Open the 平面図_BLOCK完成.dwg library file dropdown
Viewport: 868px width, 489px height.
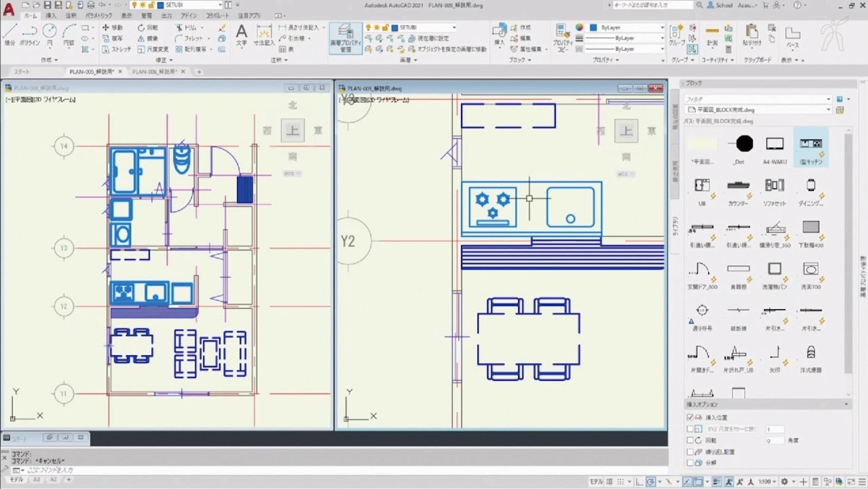click(x=757, y=110)
